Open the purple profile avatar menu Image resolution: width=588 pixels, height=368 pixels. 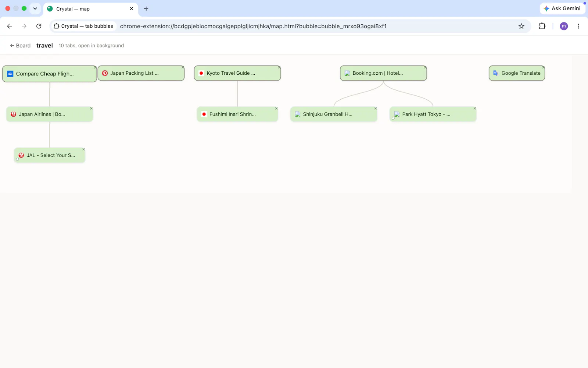coord(564,26)
